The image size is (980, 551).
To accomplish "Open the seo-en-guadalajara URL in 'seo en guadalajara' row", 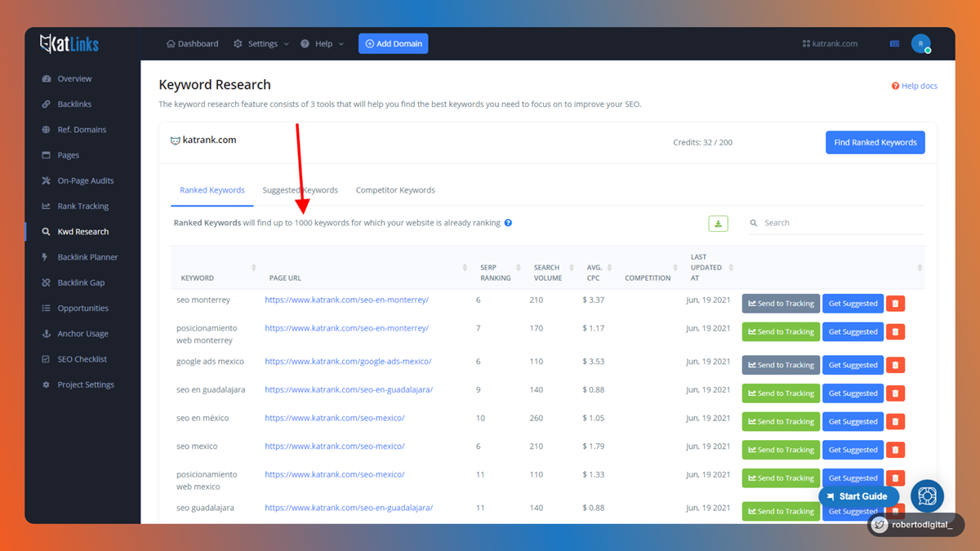I will [x=349, y=390].
